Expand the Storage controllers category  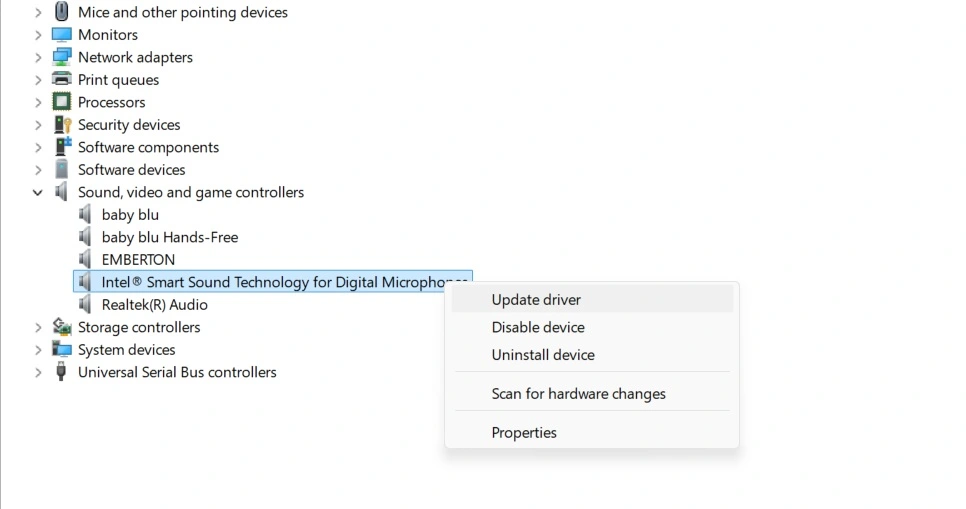tap(38, 327)
